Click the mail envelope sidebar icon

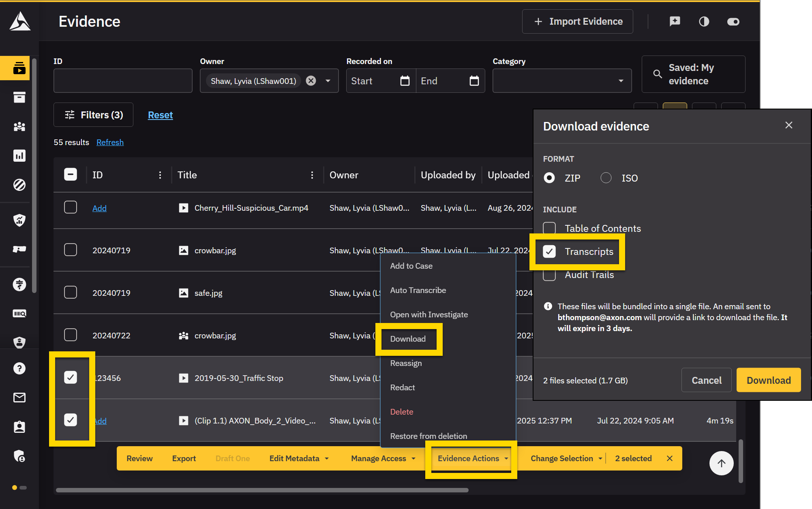pos(19,398)
